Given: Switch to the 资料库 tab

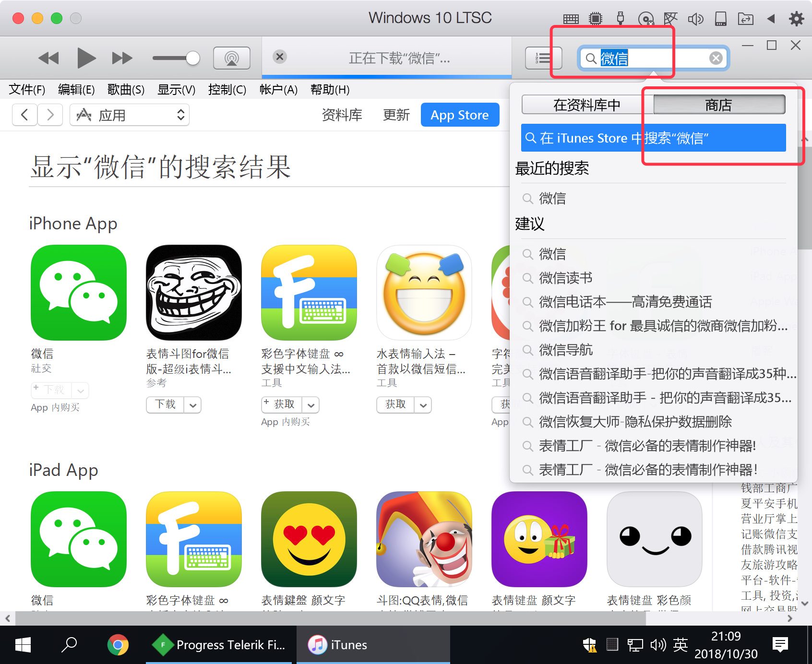Looking at the screenshot, I should click(342, 115).
